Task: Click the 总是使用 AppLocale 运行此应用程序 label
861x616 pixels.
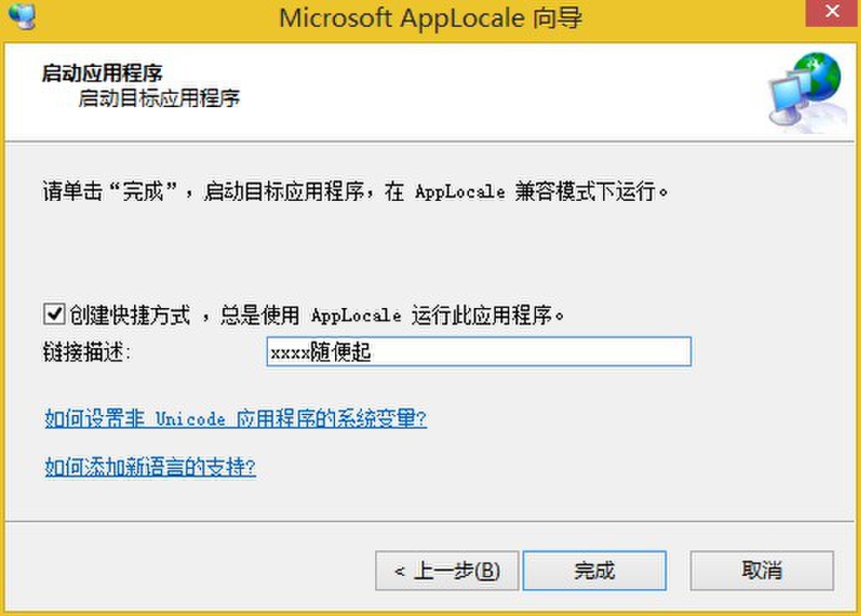Action: pos(392,316)
